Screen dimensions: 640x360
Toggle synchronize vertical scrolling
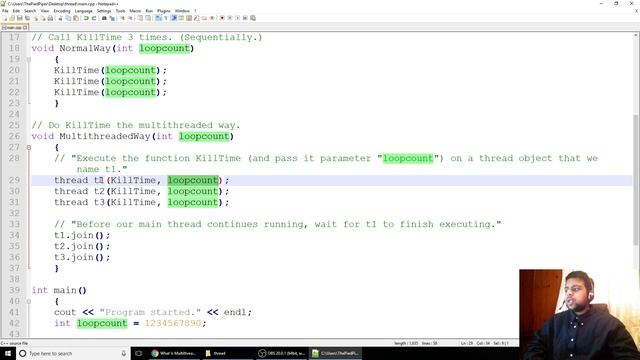[140, 18]
